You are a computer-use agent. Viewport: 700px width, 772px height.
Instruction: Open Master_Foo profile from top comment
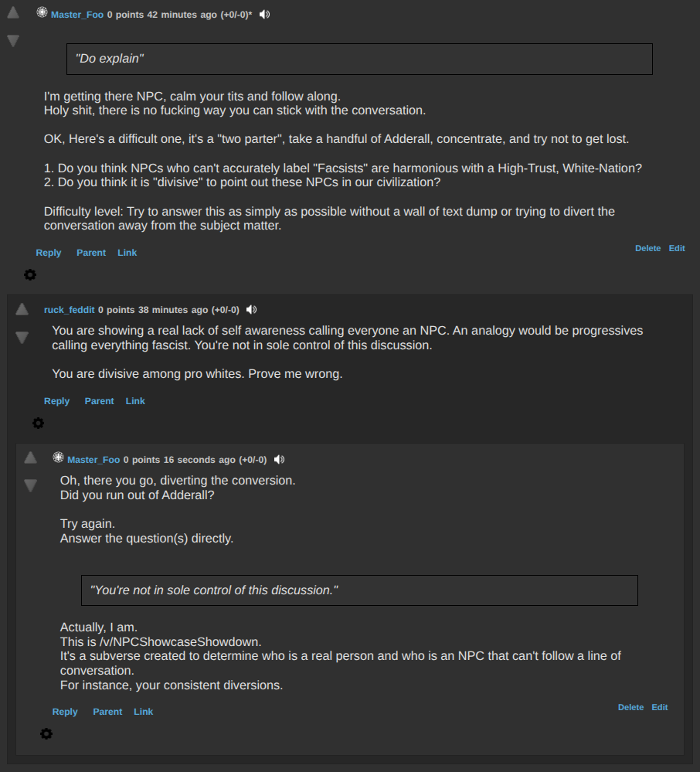(77, 15)
